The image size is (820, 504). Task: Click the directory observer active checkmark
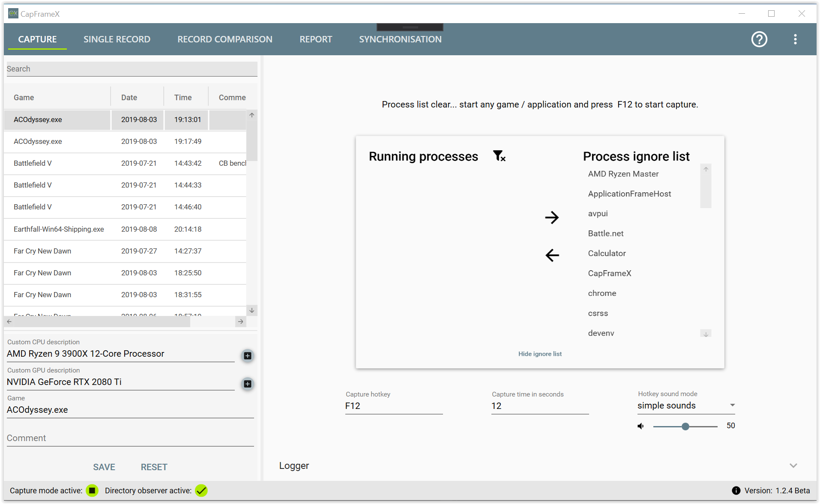tap(201, 491)
